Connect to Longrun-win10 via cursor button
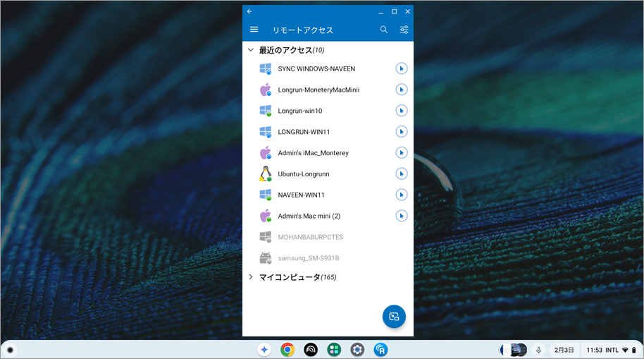This screenshot has height=359, width=644. pyautogui.click(x=402, y=111)
